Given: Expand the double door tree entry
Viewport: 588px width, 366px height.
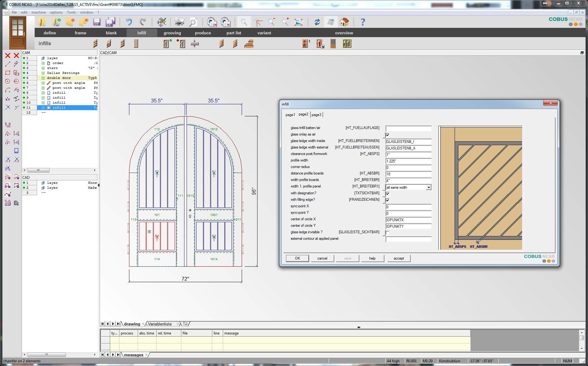Looking at the screenshot, I should 43,78.
